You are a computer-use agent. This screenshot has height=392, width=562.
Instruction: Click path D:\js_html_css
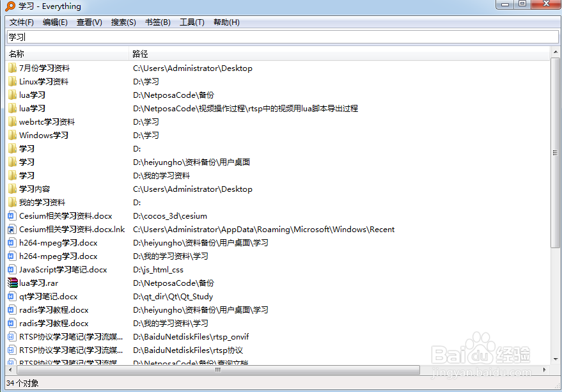coord(158,270)
